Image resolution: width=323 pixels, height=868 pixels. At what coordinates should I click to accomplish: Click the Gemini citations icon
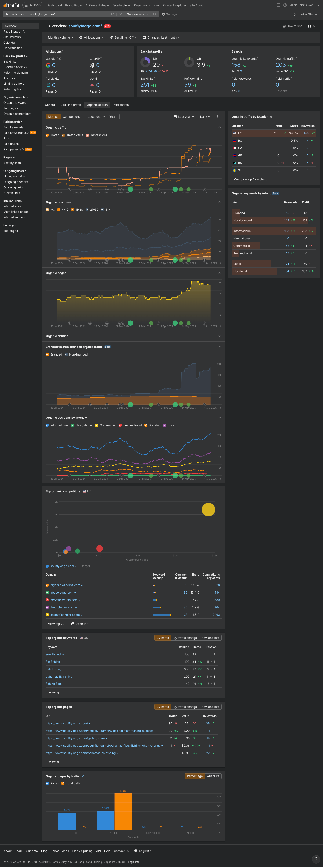(x=92, y=85)
